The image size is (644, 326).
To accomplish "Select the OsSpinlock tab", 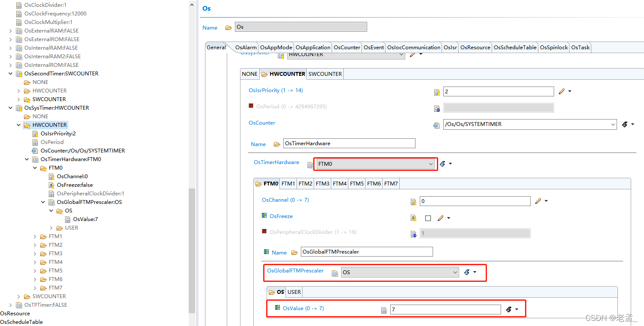I will pyautogui.click(x=554, y=48).
